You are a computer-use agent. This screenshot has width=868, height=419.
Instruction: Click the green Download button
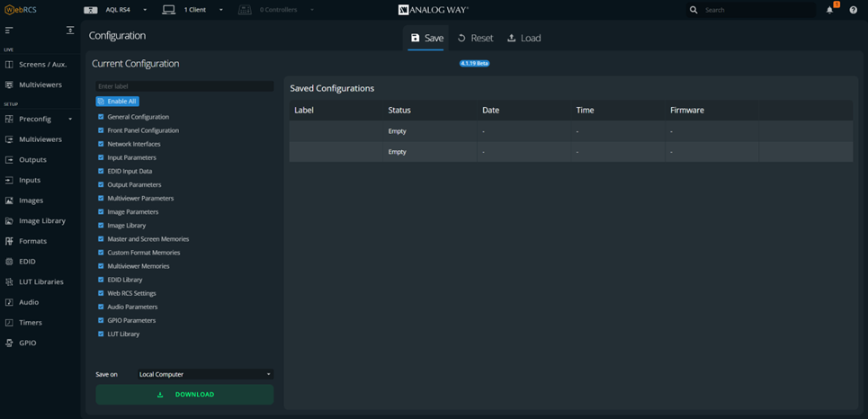click(184, 394)
